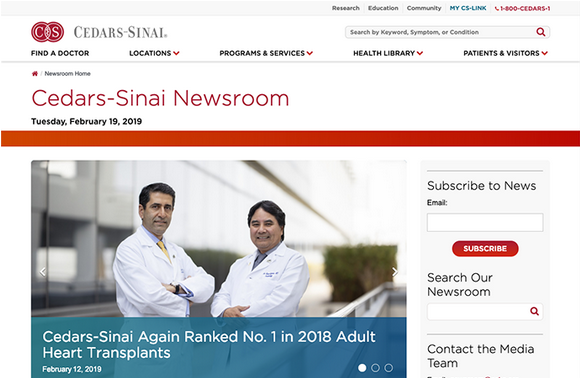Show previous slide with left carousel arrow
580x378 pixels.
click(43, 272)
